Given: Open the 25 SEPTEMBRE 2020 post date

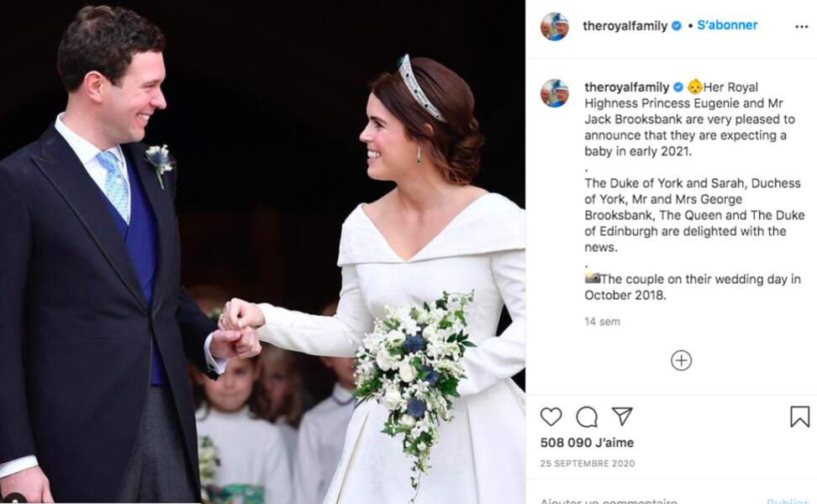Looking at the screenshot, I should click(588, 464).
